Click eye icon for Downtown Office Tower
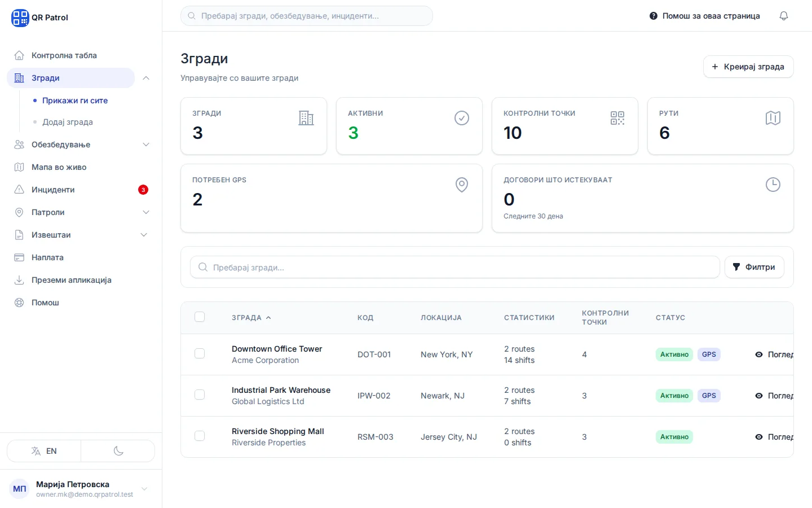 (x=759, y=354)
